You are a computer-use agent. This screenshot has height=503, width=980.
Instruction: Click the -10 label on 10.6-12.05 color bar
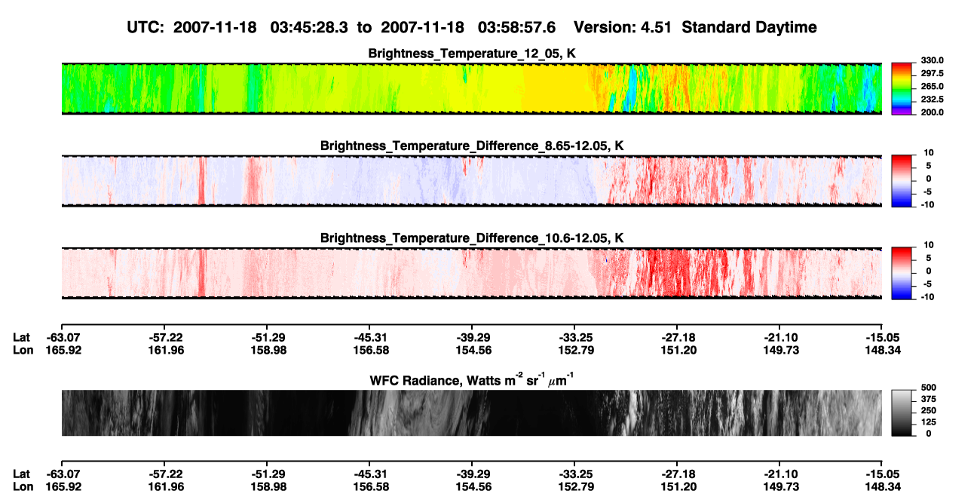click(927, 296)
